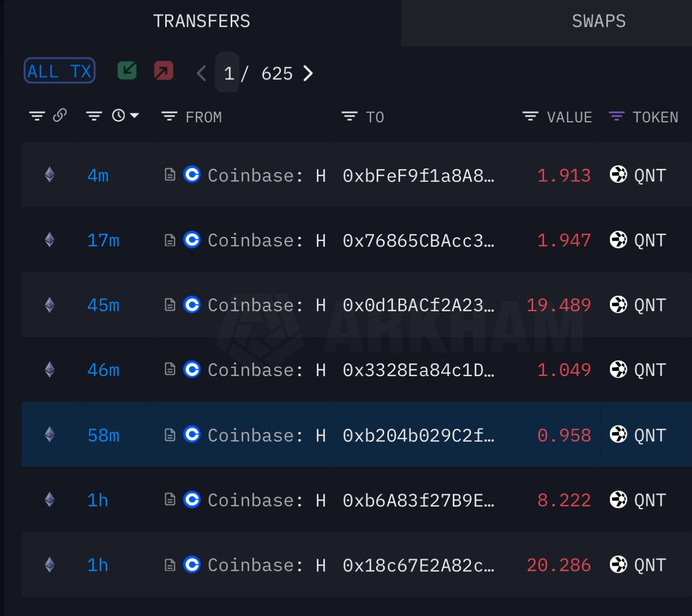Click the value 0.958
The height and width of the screenshot is (616, 692).
point(564,435)
